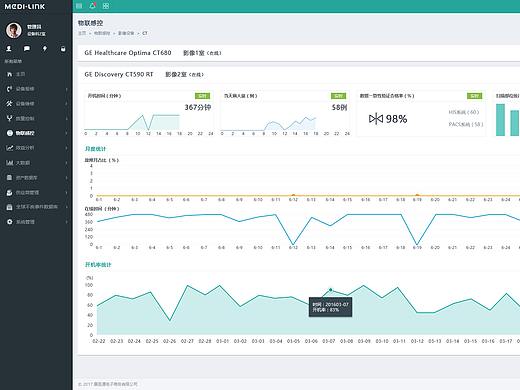Click the 02-26 date label on bottom chart
Screen dimensions: 520x390
(169, 341)
